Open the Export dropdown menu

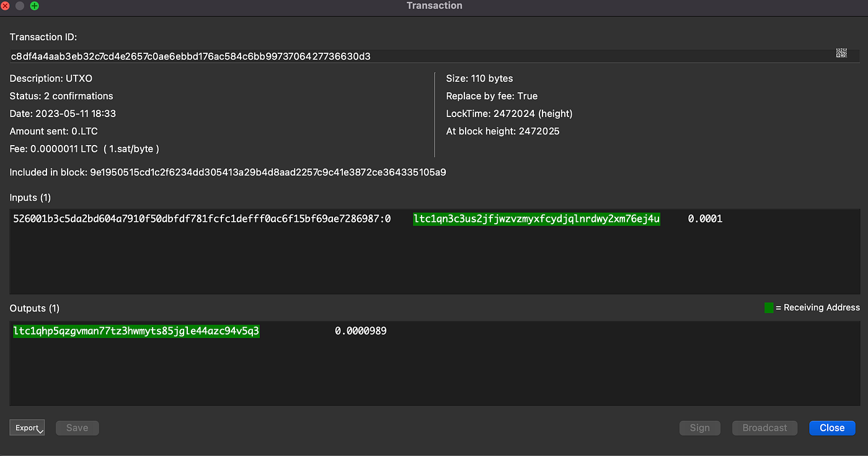click(x=27, y=427)
